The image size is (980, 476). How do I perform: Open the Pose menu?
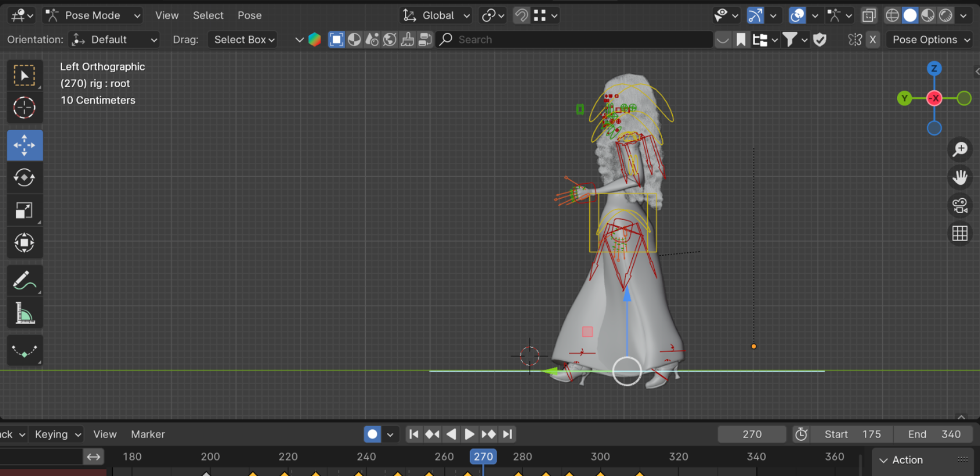249,15
